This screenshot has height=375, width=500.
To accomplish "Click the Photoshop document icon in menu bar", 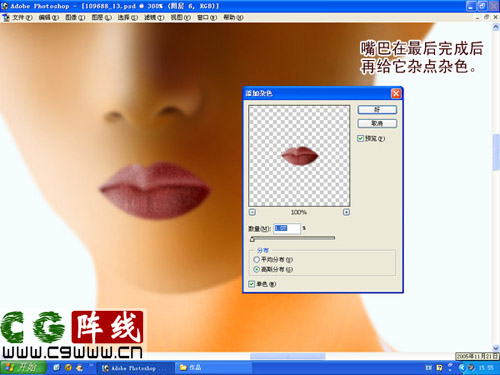I will [6, 17].
